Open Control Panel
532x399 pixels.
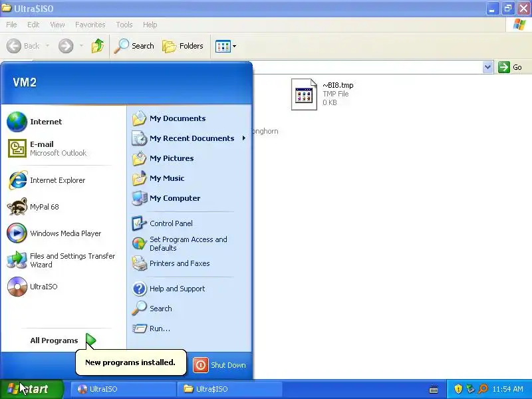[x=189, y=223]
